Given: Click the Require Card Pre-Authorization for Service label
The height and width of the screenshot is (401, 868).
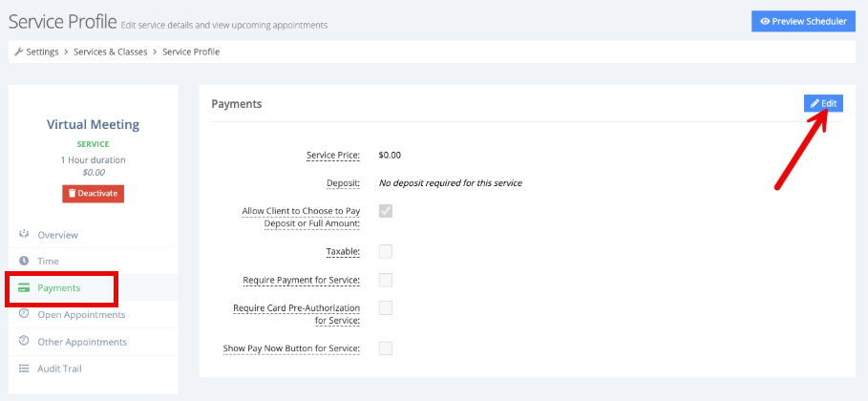Looking at the screenshot, I should [x=297, y=313].
